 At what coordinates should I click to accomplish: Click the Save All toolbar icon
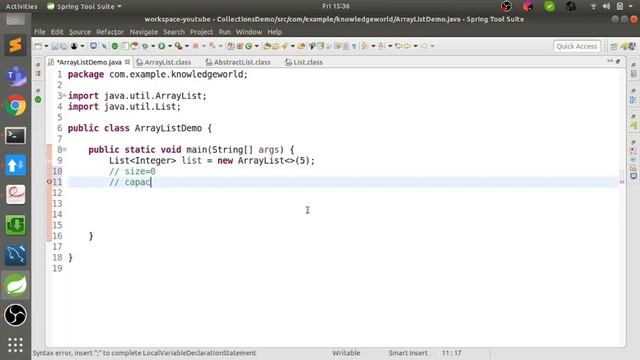[63, 46]
